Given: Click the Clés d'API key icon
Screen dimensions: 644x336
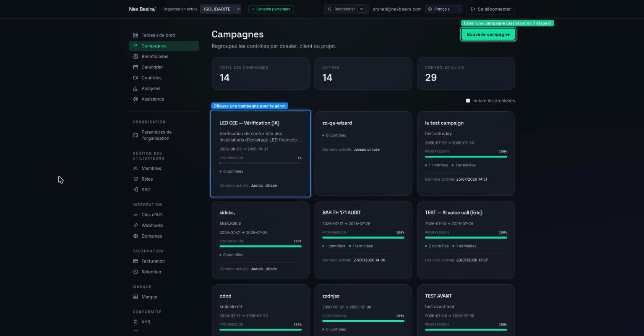Looking at the screenshot, I should point(136,215).
